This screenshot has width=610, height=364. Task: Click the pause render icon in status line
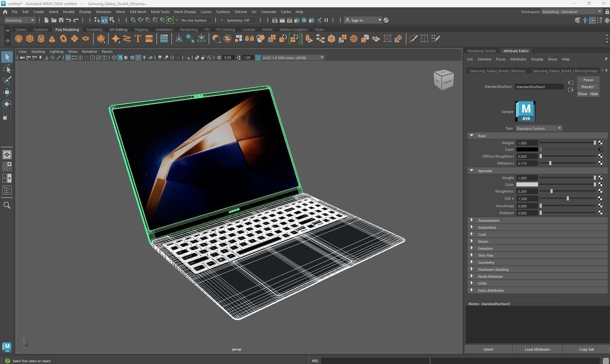click(326, 20)
